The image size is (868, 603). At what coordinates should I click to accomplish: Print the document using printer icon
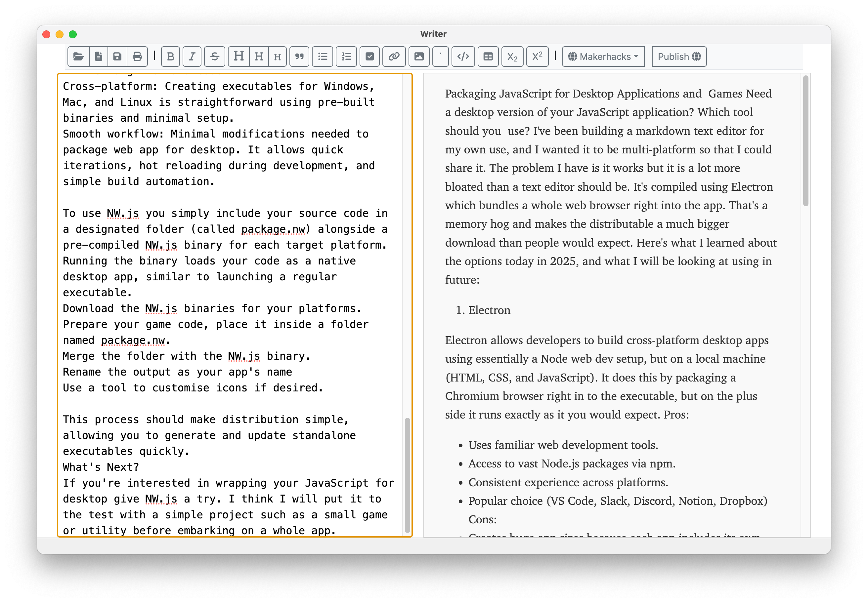point(137,57)
